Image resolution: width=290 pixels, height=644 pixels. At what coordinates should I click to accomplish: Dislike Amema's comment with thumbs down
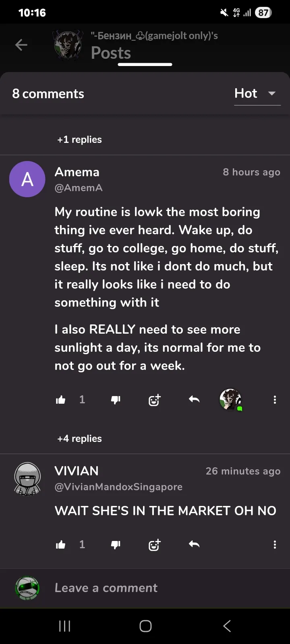[x=116, y=400]
